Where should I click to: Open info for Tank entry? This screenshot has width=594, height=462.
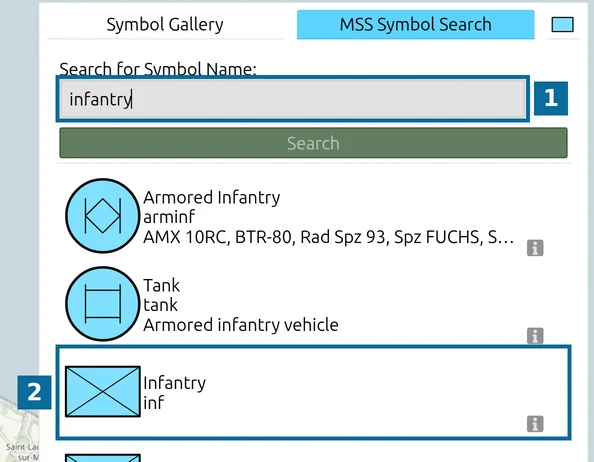[535, 336]
